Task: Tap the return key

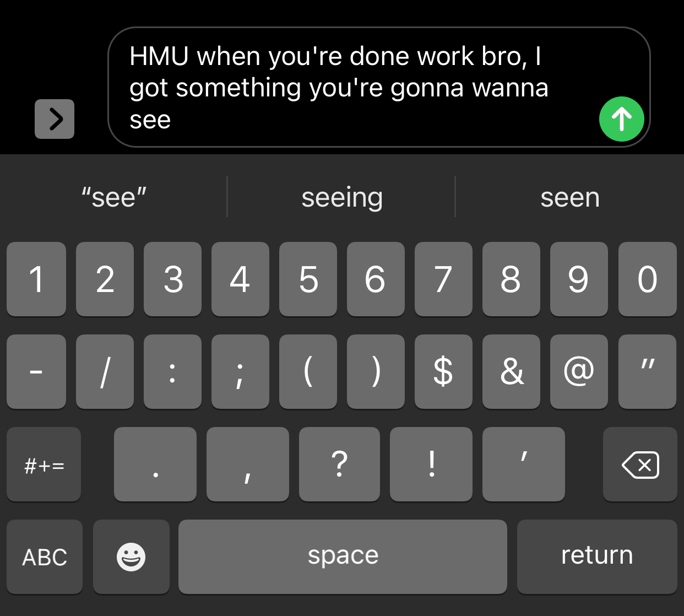Action: click(x=597, y=557)
